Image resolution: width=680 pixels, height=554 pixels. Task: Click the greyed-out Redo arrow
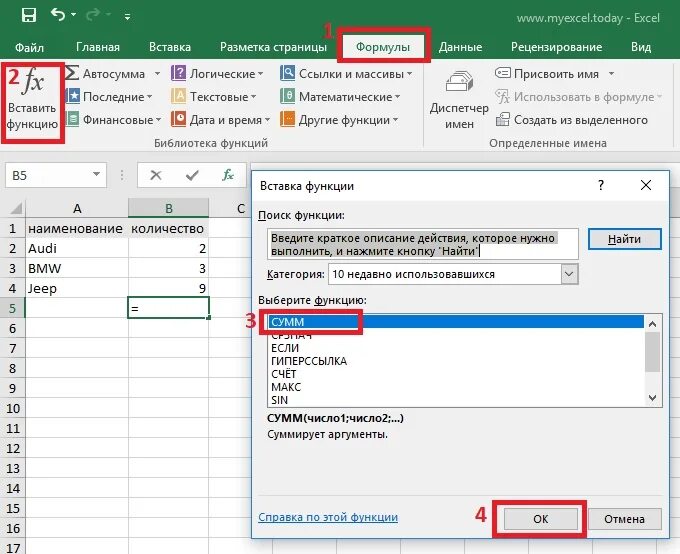[93, 15]
